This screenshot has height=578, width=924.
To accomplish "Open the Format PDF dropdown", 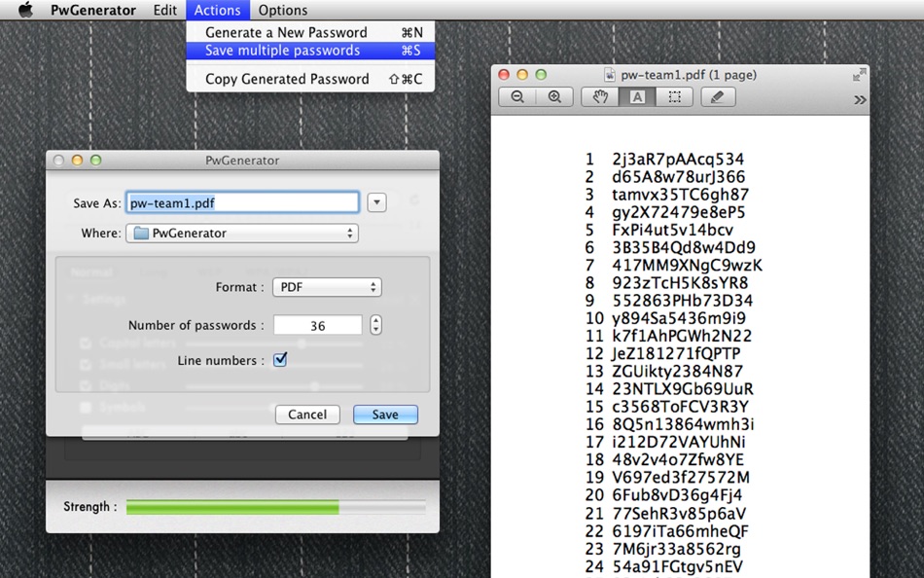I will pos(327,287).
